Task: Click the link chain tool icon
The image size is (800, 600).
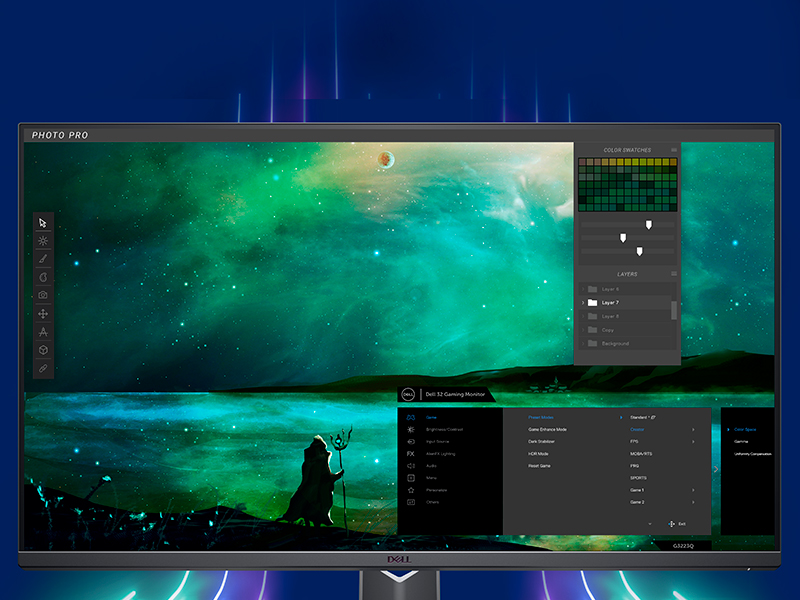Action: coord(43,368)
